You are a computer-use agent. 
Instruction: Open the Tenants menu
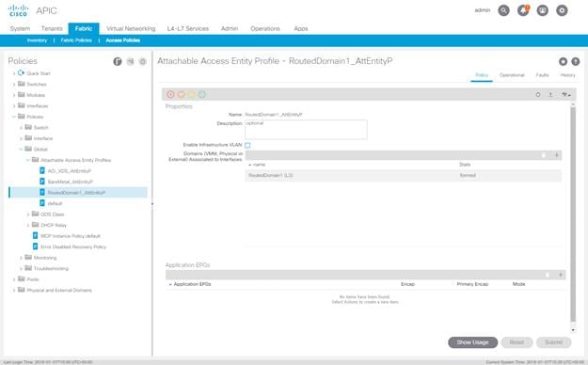(x=52, y=28)
